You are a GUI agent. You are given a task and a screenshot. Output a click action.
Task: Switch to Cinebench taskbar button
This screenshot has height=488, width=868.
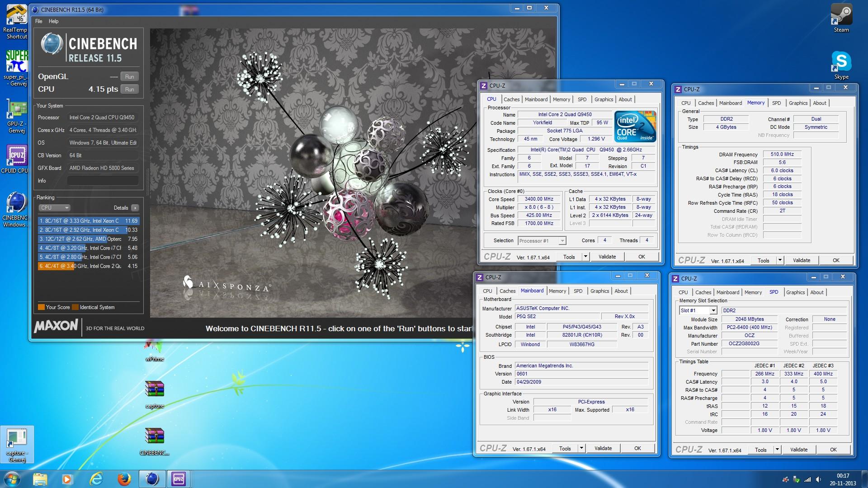[152, 479]
